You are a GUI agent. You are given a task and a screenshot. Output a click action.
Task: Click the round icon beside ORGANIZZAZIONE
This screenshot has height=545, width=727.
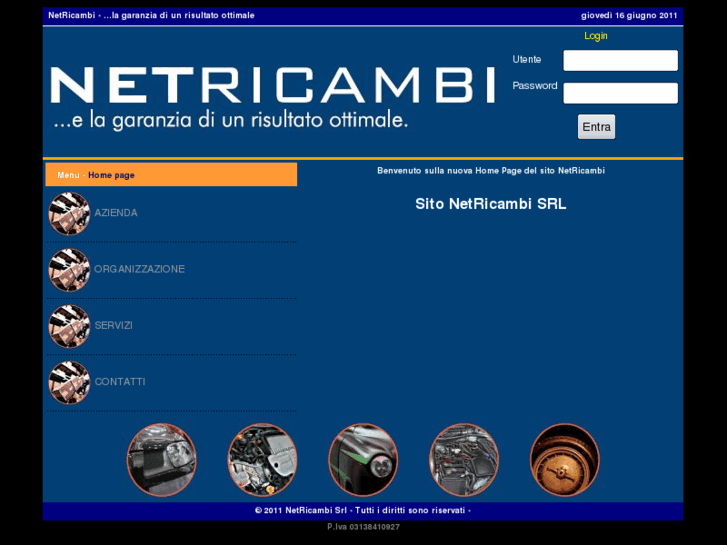point(69,269)
